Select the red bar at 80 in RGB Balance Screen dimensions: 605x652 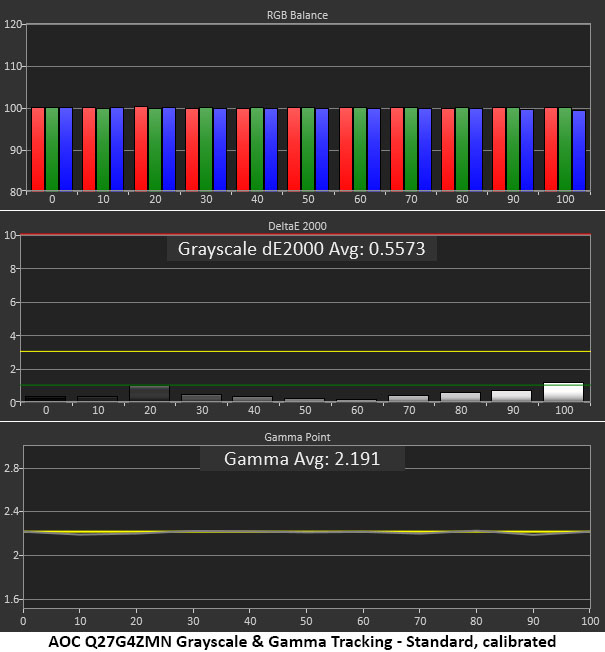coord(448,150)
